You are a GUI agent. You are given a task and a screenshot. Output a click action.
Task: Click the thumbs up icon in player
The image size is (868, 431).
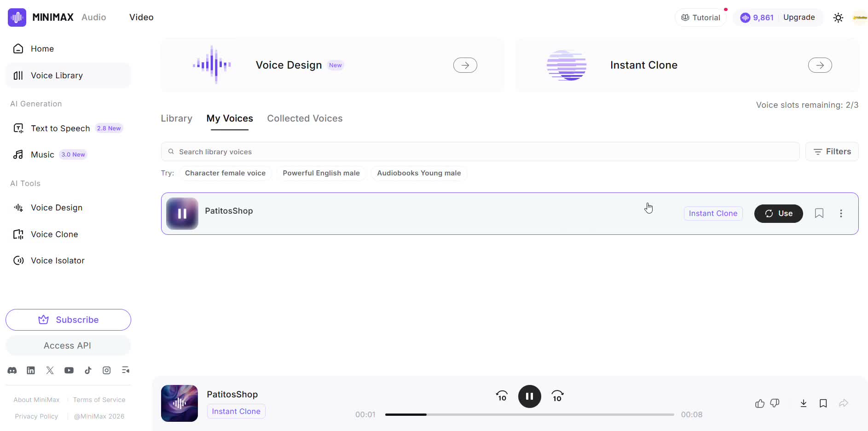(760, 403)
